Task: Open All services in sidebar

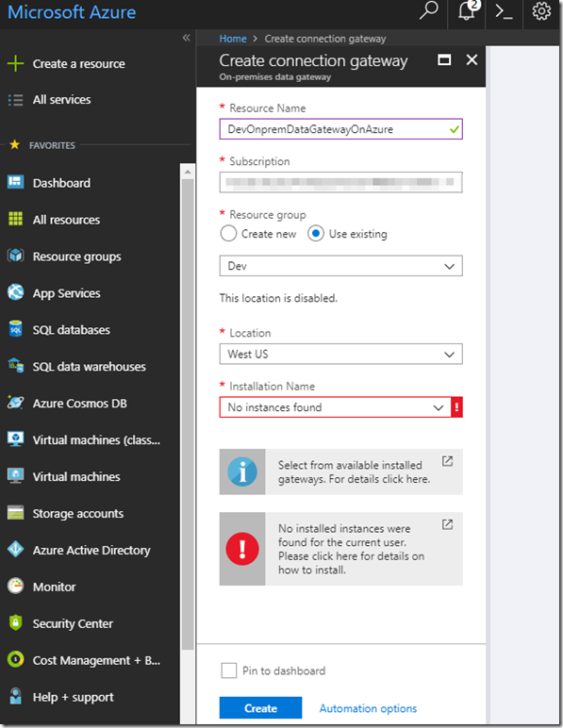Action: pyautogui.click(x=61, y=99)
